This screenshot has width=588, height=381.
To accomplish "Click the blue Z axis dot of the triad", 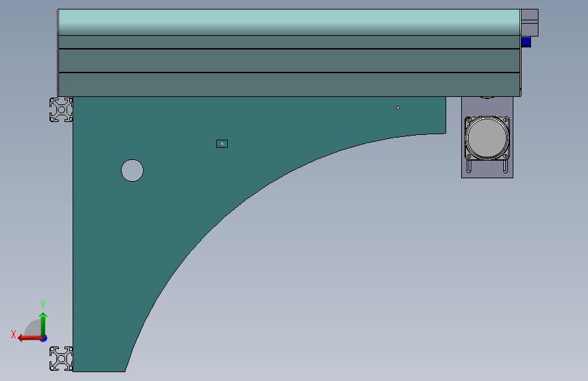I will (x=44, y=338).
